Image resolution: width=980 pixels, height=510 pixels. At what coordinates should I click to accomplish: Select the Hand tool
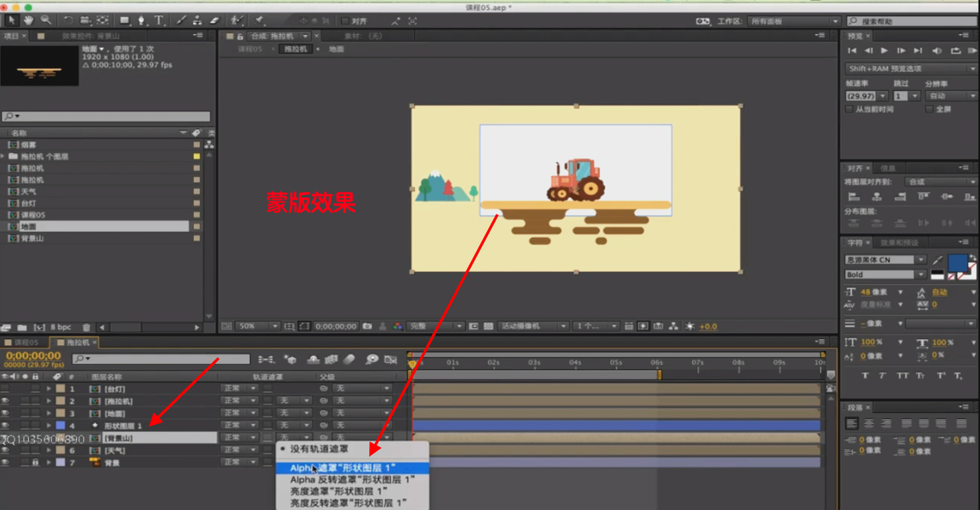tap(29, 20)
